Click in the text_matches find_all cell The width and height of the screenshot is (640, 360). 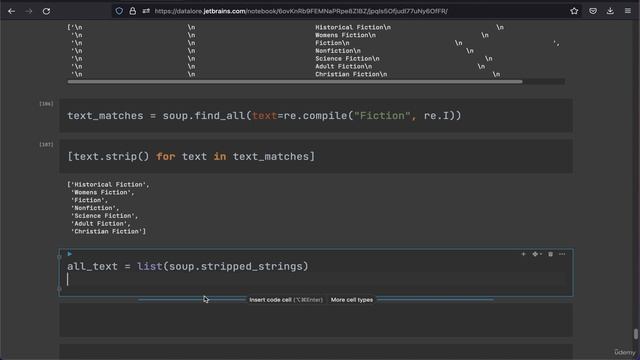tap(316, 116)
